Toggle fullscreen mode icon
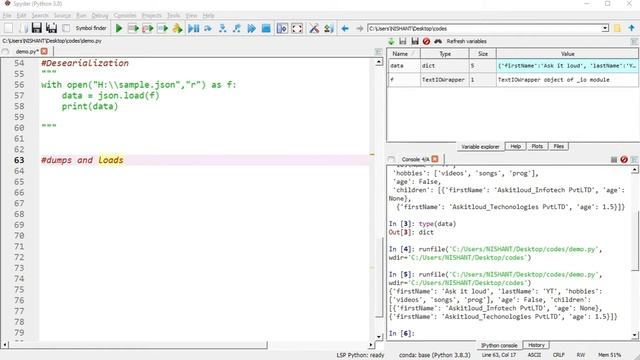The height and width of the screenshot is (360, 640). [297, 28]
